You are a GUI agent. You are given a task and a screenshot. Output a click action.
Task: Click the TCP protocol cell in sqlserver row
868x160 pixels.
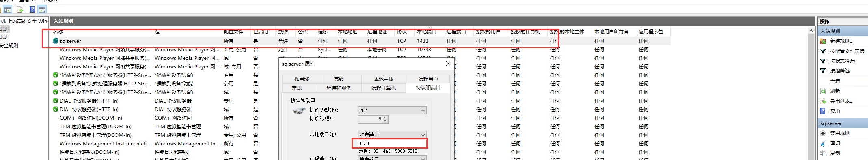point(402,41)
